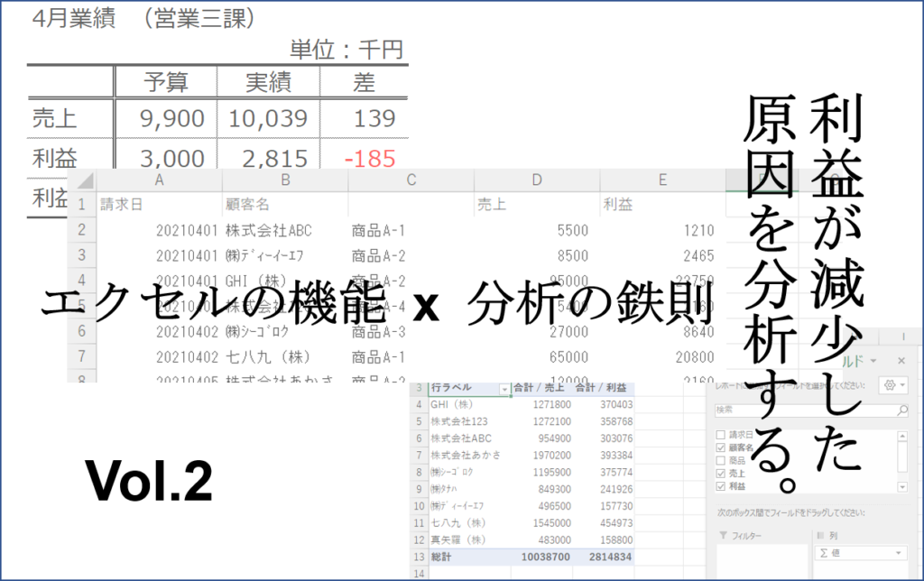Open the fields pane title dropdown arrow

pos(873,361)
